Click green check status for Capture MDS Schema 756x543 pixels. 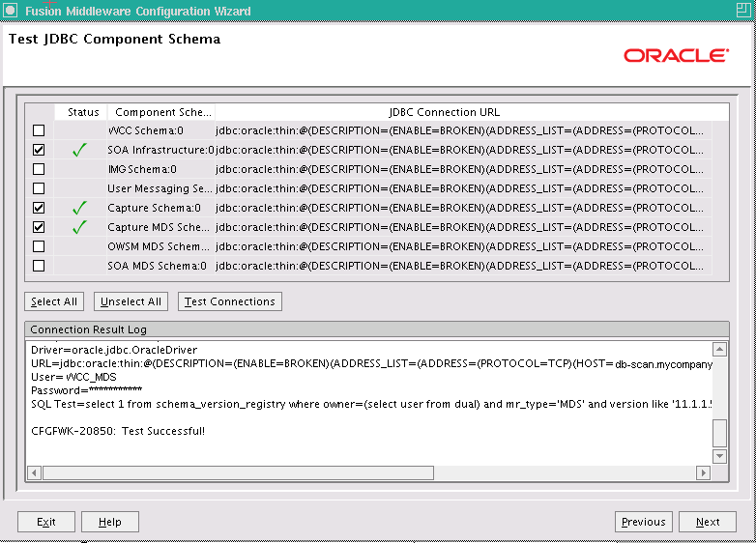(x=79, y=227)
